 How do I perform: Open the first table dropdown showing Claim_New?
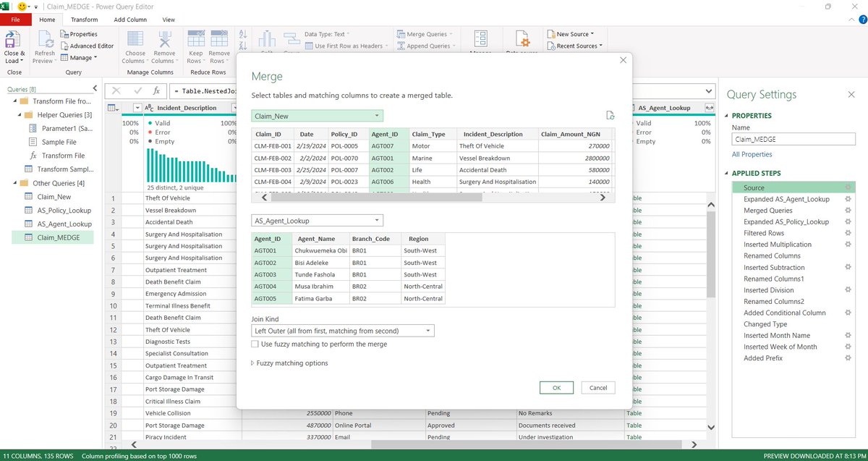(317, 116)
